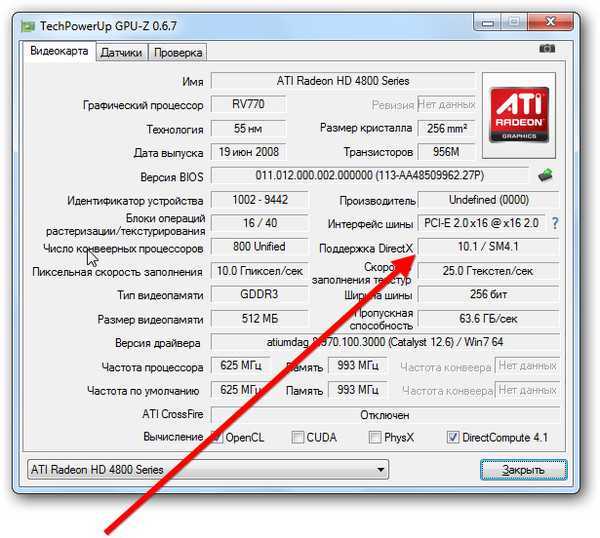Click the GPU-Z title bar icon
Viewport: 600px width, 538px height.
(28, 26)
